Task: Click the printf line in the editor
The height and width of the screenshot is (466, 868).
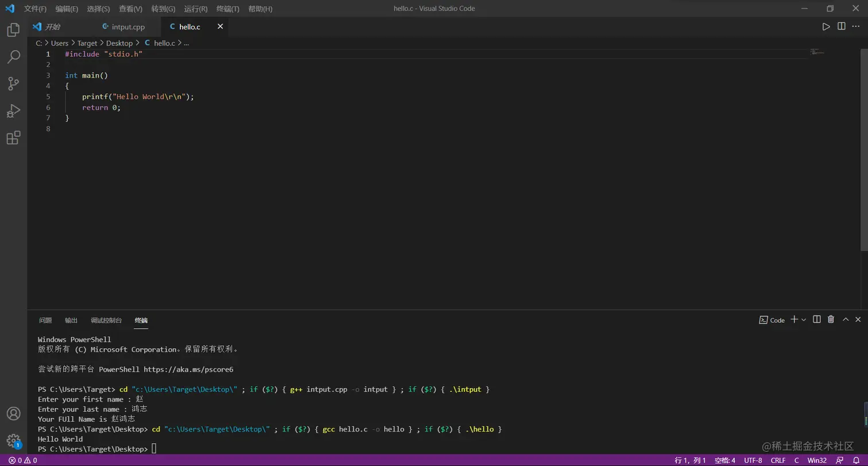Action: point(138,97)
